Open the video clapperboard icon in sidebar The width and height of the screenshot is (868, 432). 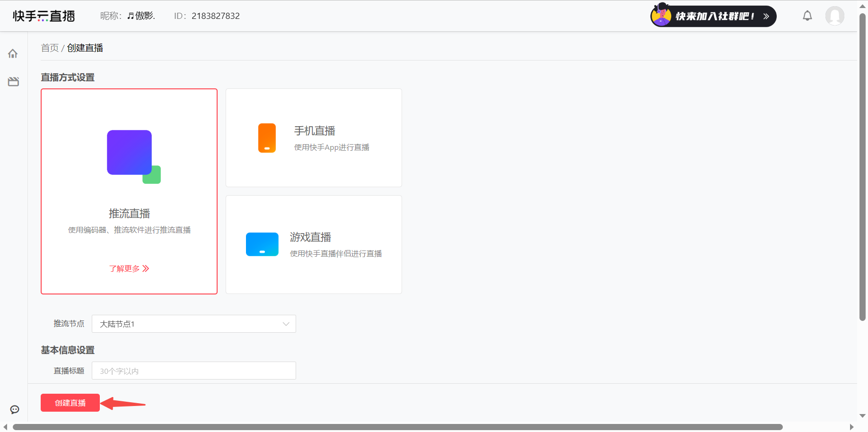[x=13, y=82]
